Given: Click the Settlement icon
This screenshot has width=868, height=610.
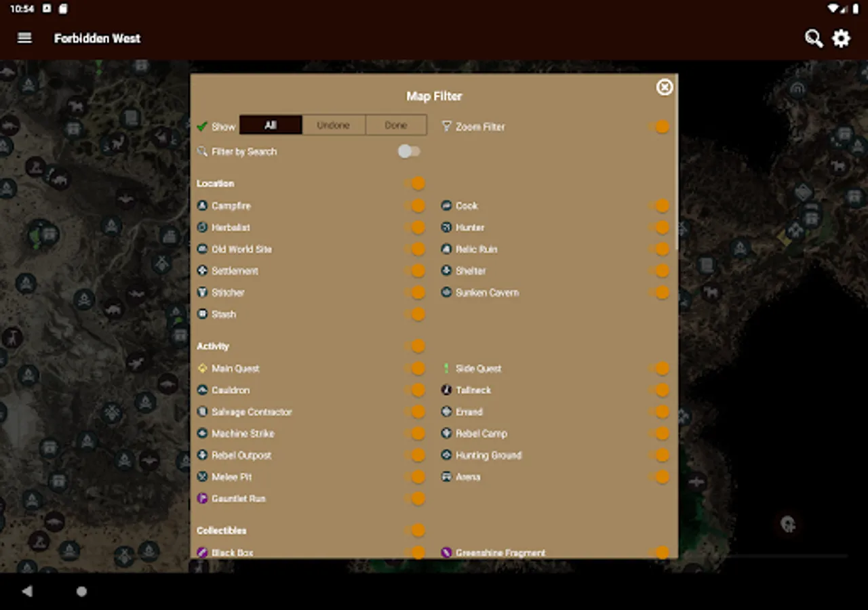Looking at the screenshot, I should [202, 270].
